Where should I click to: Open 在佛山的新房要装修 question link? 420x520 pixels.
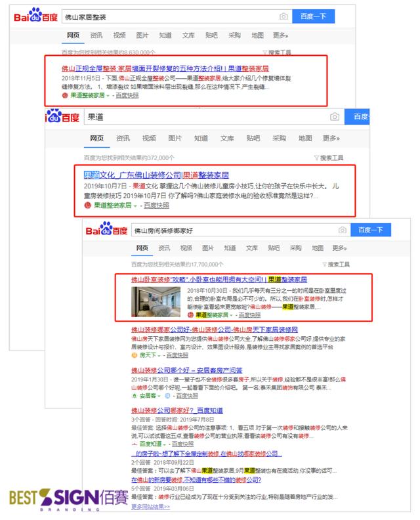(x=196, y=479)
